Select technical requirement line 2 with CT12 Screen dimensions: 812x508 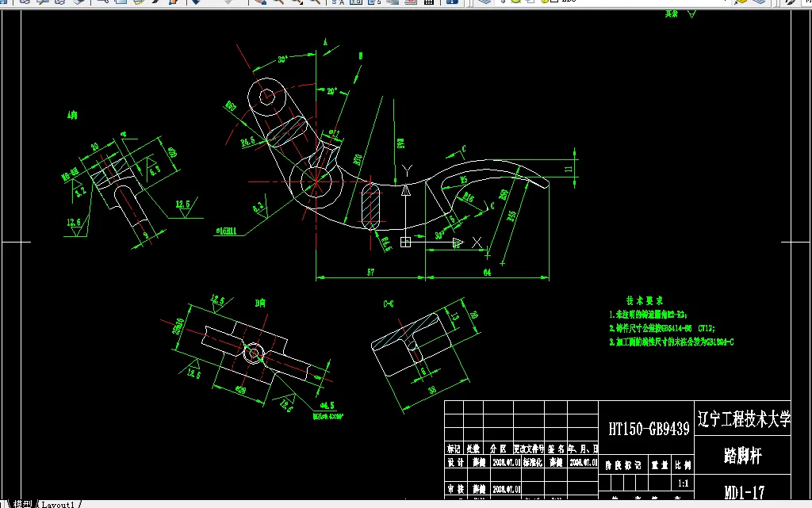click(662, 328)
